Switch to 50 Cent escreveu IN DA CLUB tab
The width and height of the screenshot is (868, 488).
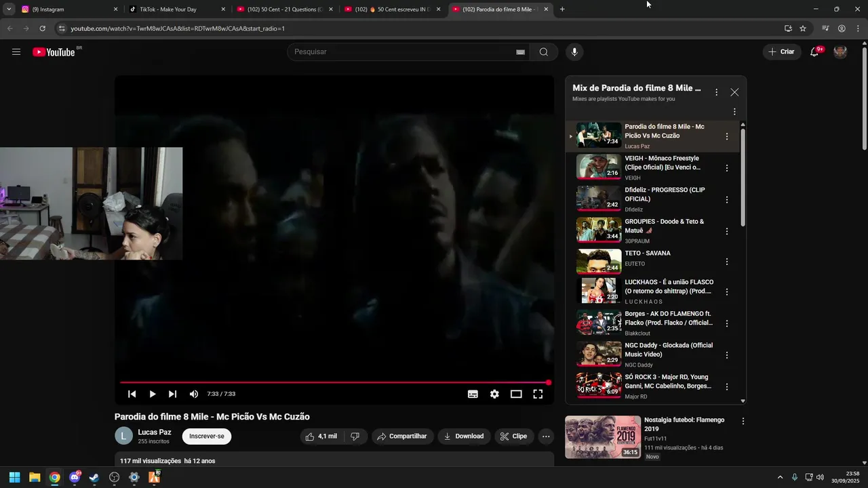392,9
